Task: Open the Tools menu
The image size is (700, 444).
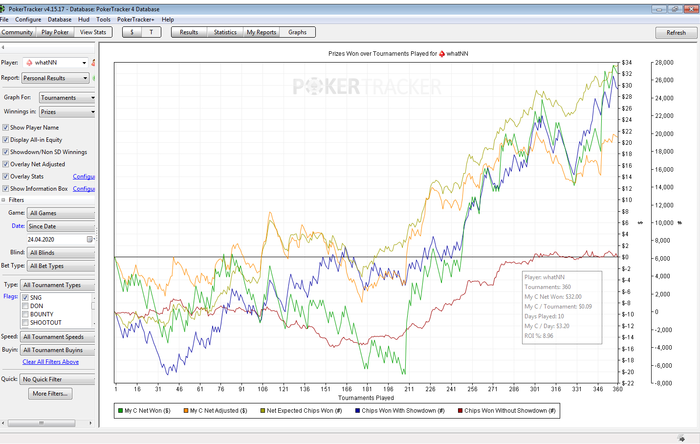Action: pos(103,20)
